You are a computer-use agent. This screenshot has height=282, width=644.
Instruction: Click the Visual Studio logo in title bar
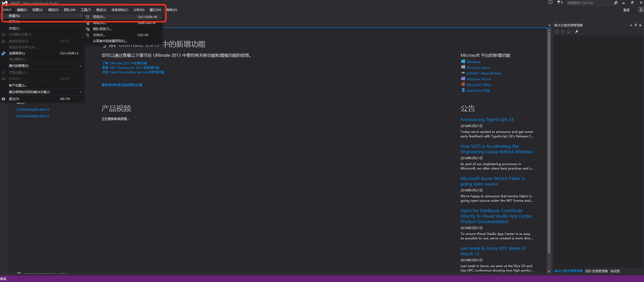tap(5, 3)
